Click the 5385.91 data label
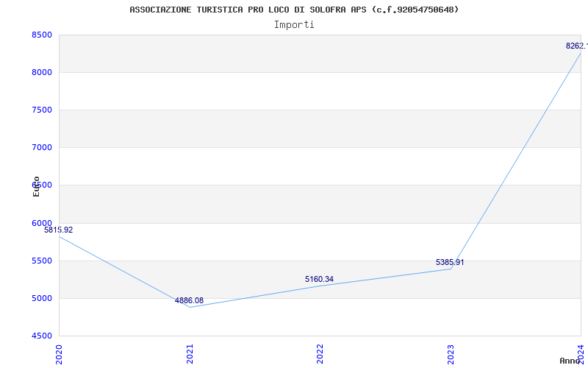 point(450,262)
